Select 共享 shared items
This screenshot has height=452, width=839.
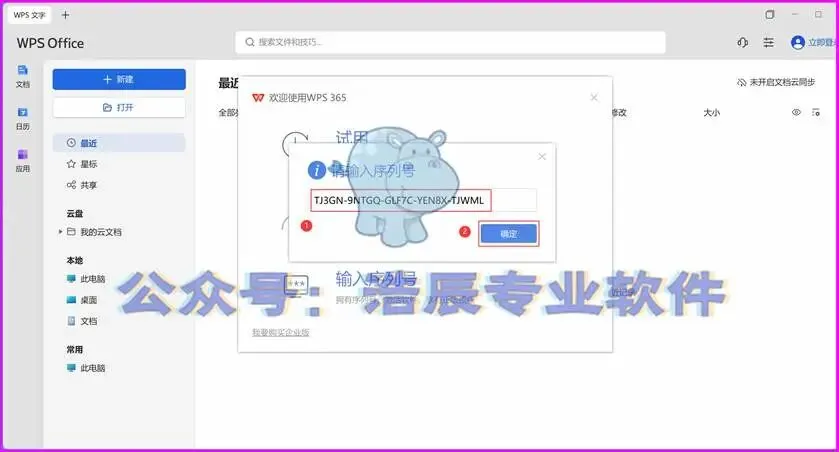82,185
